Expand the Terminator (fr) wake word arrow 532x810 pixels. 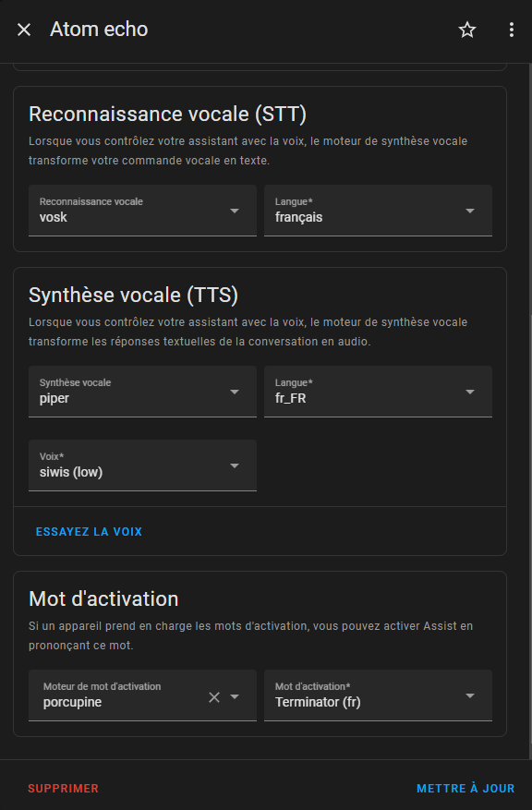click(x=470, y=695)
